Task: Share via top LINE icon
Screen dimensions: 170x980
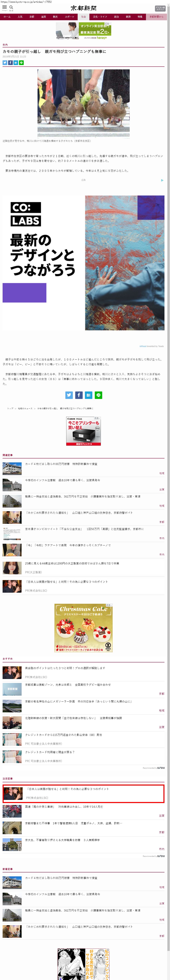Action: click(21, 63)
